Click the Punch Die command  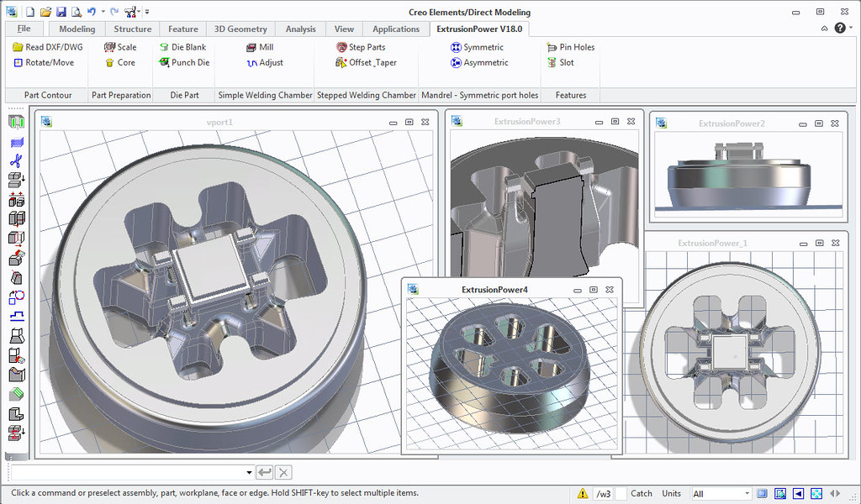(184, 62)
